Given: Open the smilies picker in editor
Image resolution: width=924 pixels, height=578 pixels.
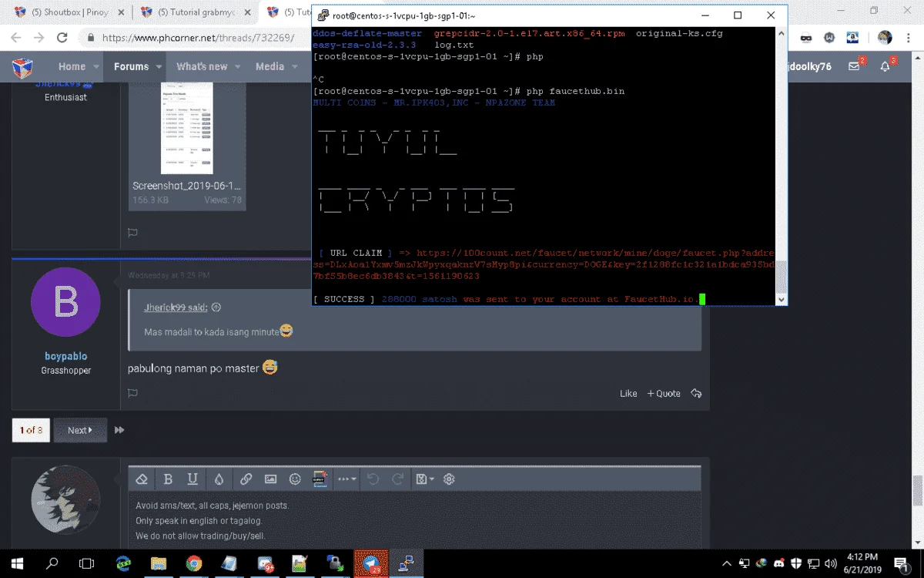Looking at the screenshot, I should pos(295,479).
